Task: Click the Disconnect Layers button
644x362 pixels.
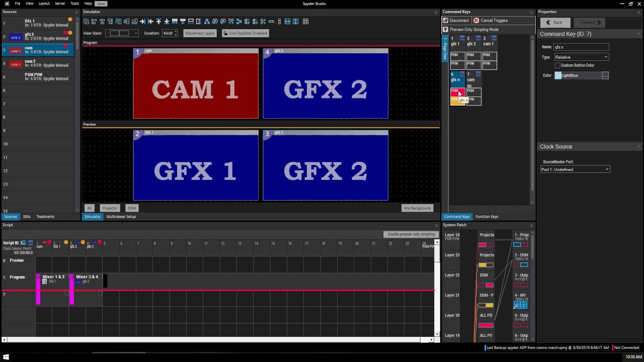Action: [x=200, y=33]
